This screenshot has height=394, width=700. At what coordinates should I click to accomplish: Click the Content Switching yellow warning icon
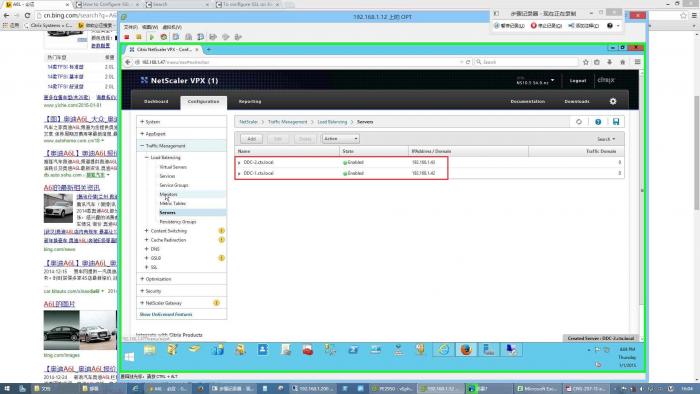click(x=221, y=231)
